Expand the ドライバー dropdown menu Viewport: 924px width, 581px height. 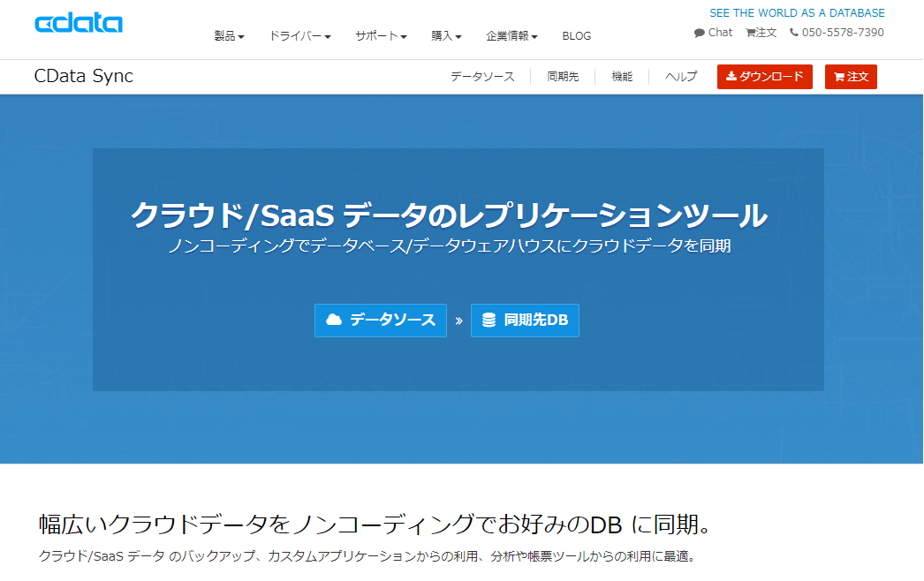(x=300, y=36)
